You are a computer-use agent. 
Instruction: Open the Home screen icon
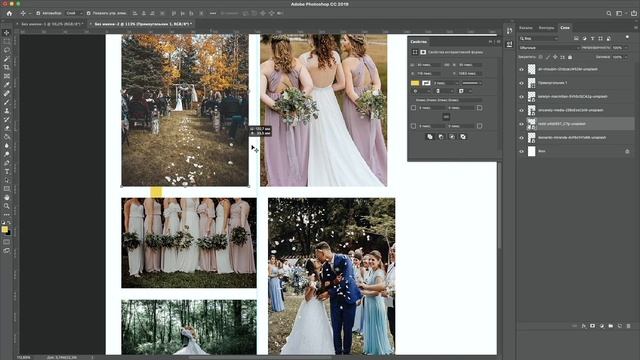9,13
